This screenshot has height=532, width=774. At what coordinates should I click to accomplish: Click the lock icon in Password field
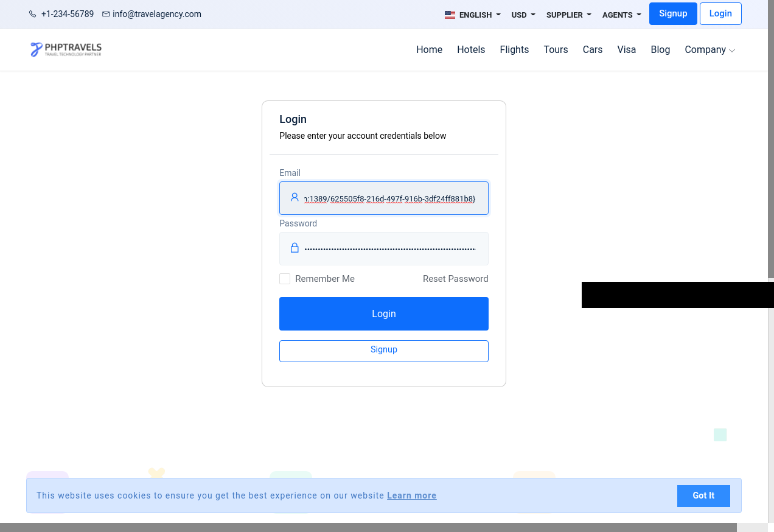click(x=295, y=248)
